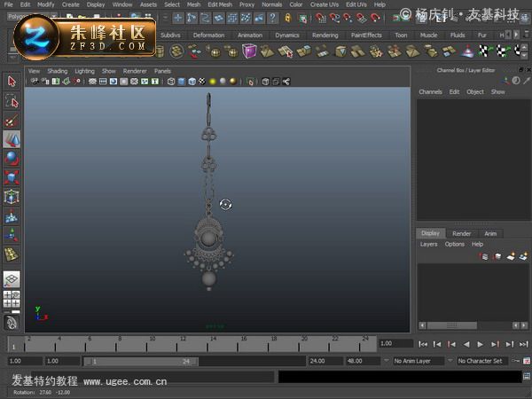Create layer from selected objects

pos(523,256)
